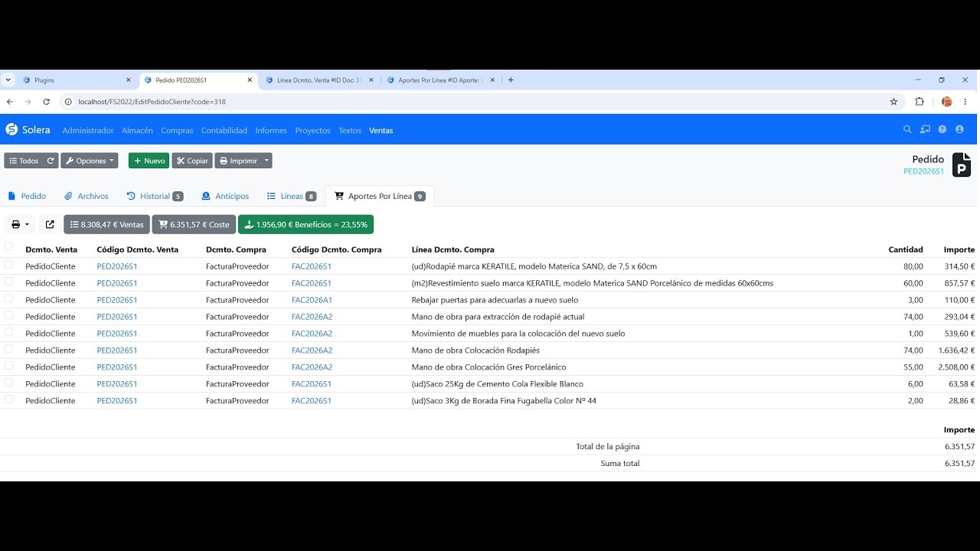This screenshot has width=980, height=551.
Task: Check the Colocación Rodapiés row checkbox
Action: tap(9, 349)
